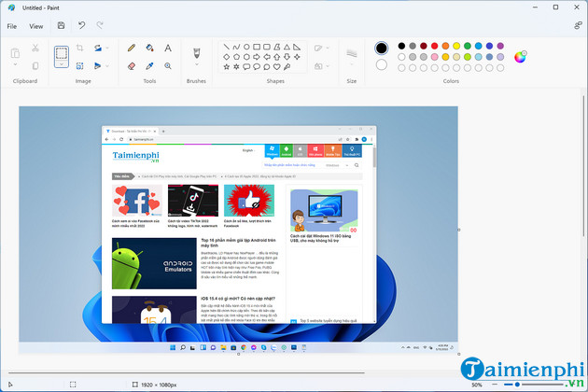Activate the Color 2 white circle
The height and width of the screenshot is (392, 588).
point(382,64)
